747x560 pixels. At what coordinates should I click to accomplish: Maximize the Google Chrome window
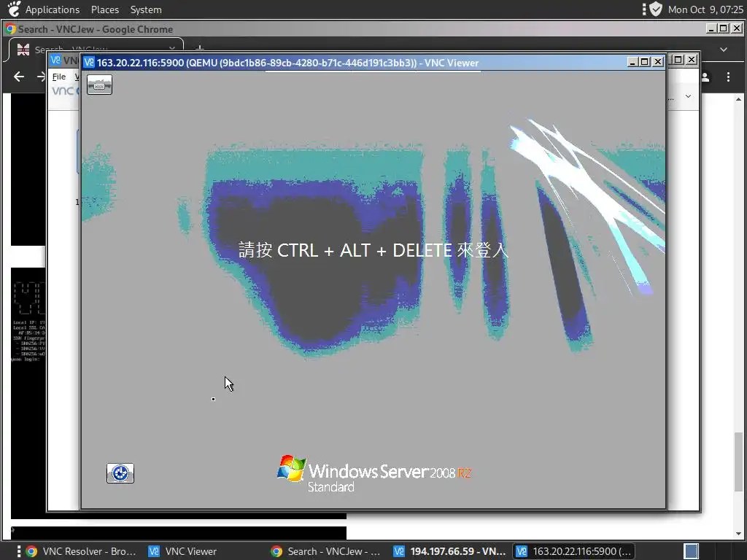(x=723, y=28)
